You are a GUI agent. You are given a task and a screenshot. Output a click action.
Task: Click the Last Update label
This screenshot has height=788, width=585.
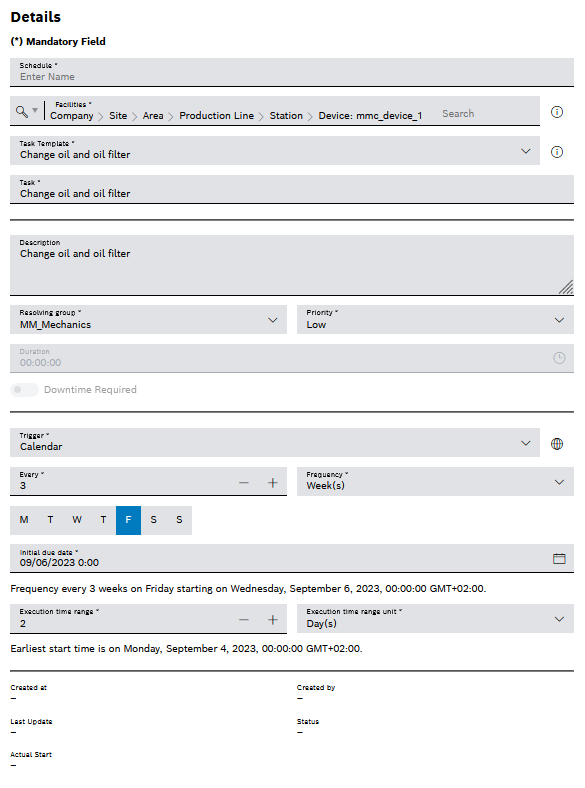[x=31, y=722]
